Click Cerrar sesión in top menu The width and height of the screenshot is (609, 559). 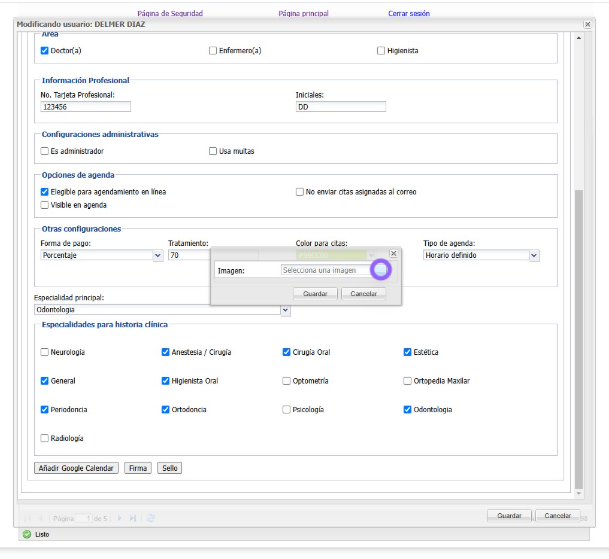coord(409,13)
